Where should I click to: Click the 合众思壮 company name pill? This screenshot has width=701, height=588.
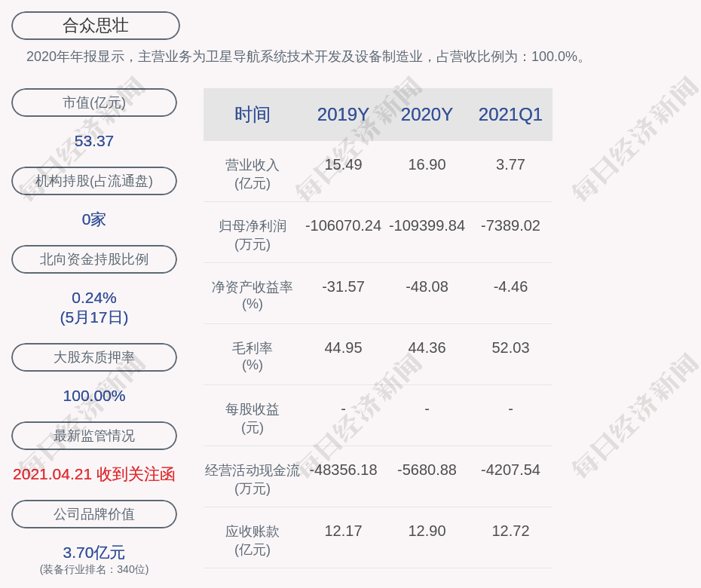point(96,26)
